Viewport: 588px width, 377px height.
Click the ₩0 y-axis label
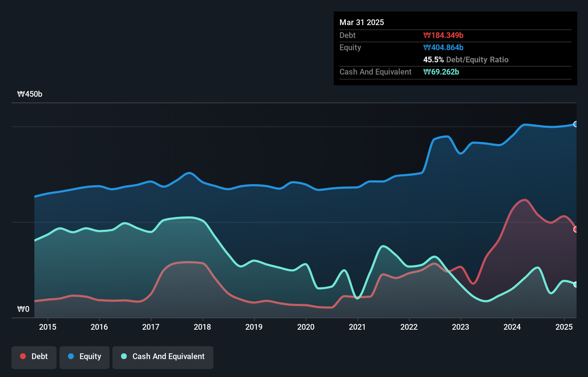pyautogui.click(x=23, y=309)
